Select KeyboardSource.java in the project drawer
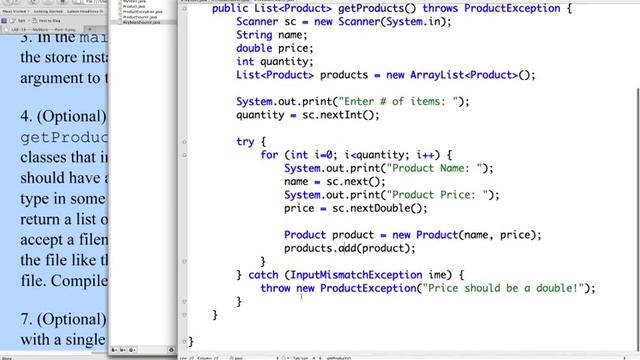This screenshot has width=640, height=360. point(141,22)
